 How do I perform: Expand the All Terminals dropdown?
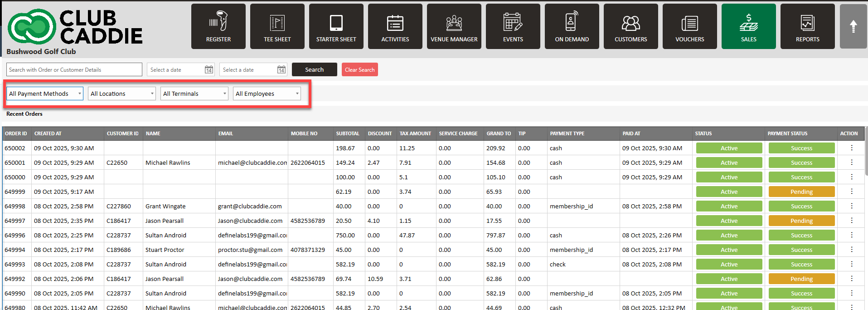(194, 93)
